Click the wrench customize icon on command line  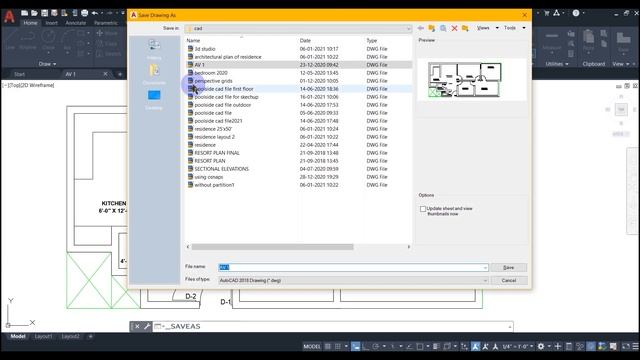[147, 327]
